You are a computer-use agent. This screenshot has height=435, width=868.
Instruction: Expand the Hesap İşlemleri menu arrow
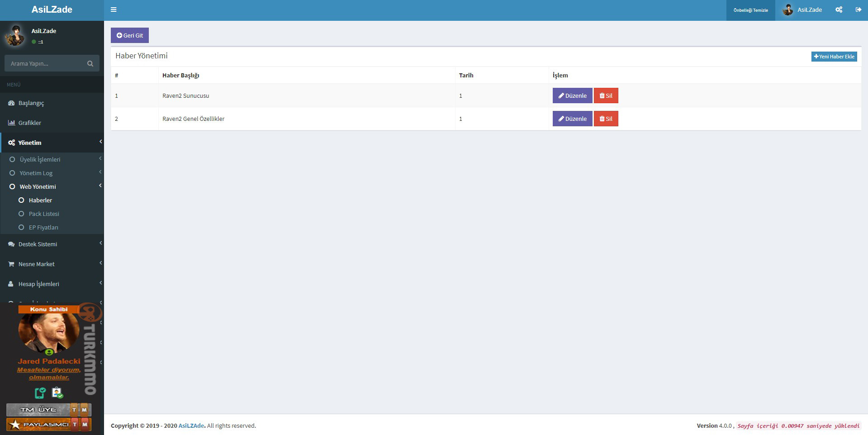point(100,283)
